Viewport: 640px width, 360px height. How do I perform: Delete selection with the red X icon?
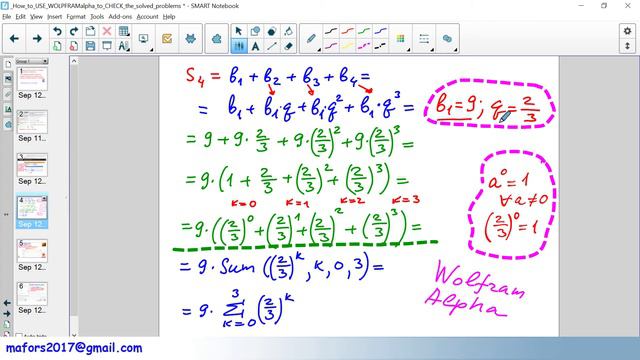107,31
